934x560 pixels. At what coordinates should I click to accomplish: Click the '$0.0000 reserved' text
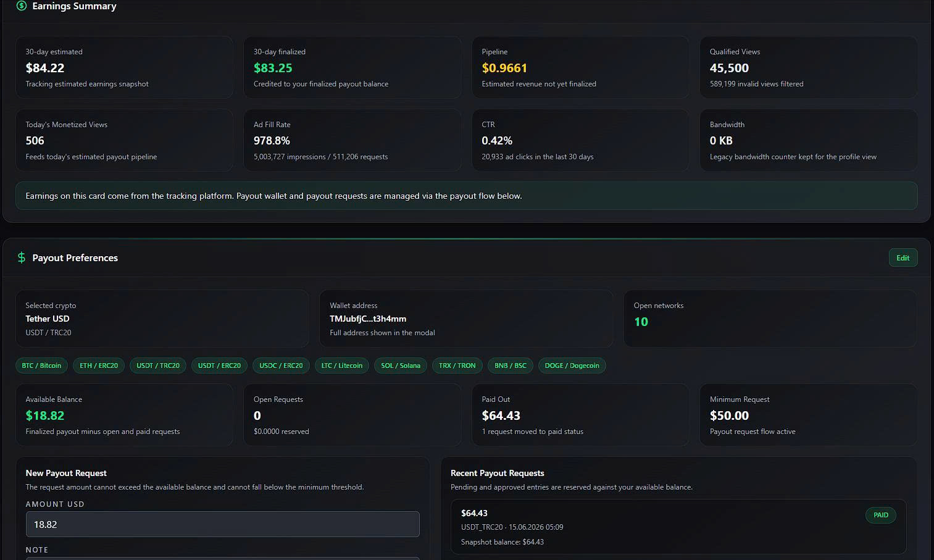pos(281,432)
